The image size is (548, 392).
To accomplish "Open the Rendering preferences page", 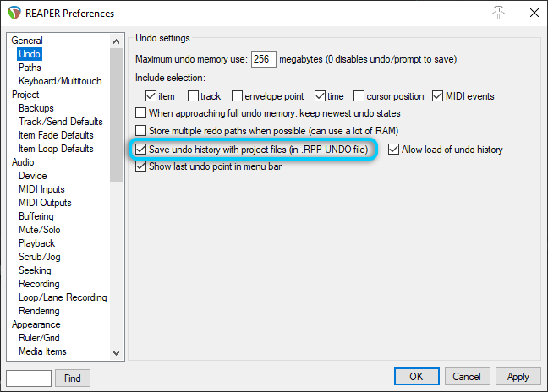I will [x=39, y=311].
